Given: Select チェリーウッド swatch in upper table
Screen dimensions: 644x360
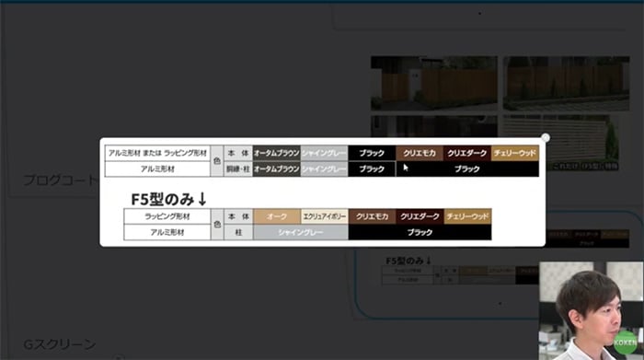Looking at the screenshot, I should 515,153.
